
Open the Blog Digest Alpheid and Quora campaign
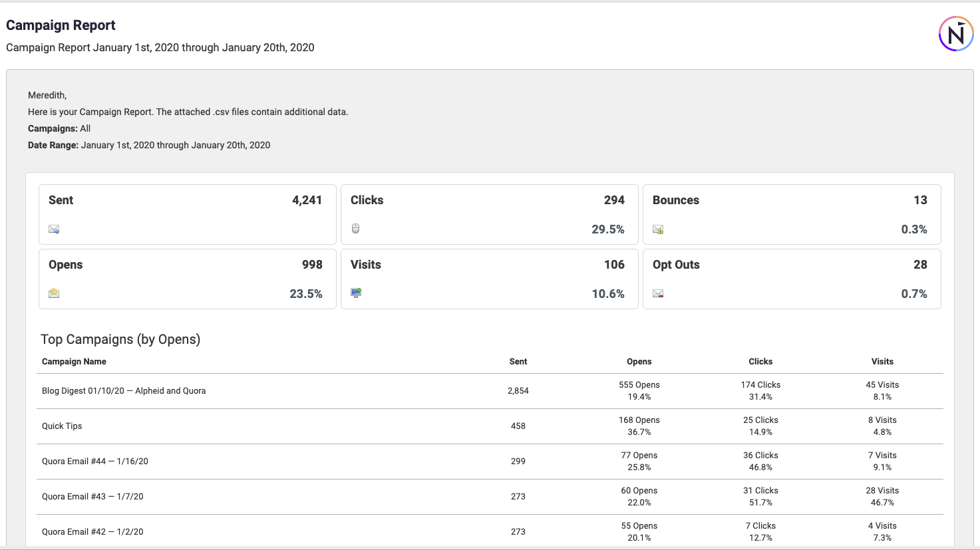123,391
